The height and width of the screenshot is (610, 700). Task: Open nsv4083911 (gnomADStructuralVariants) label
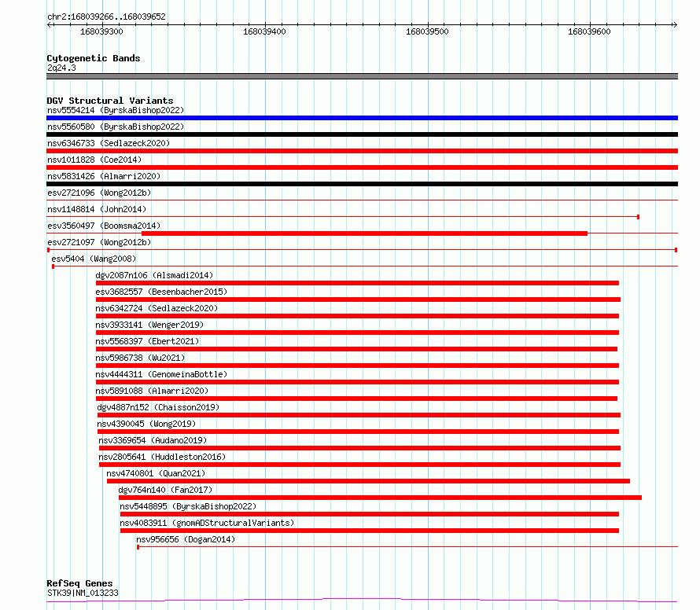click(x=207, y=523)
